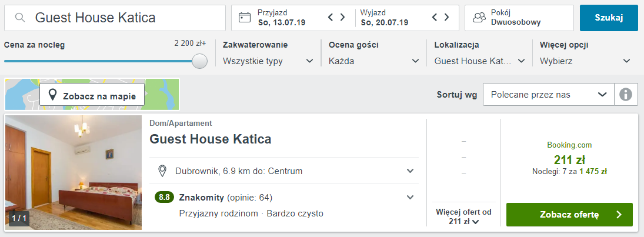Click the search magnifier icon
This screenshot has width=644, height=237.
click(x=20, y=18)
